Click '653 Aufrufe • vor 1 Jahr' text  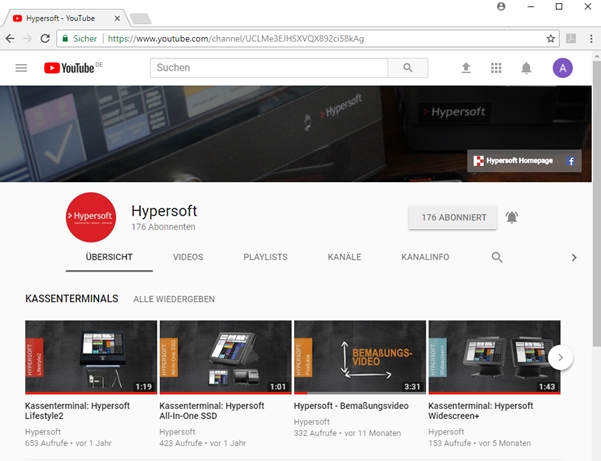[68, 443]
